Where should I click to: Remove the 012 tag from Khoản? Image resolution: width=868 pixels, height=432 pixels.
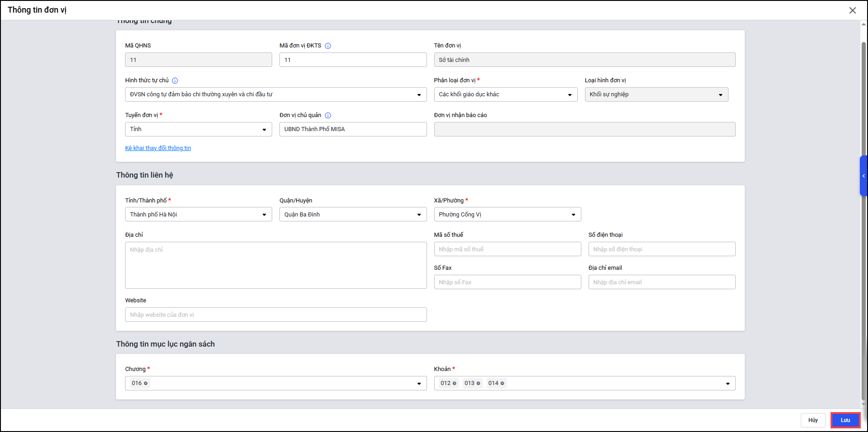(455, 383)
